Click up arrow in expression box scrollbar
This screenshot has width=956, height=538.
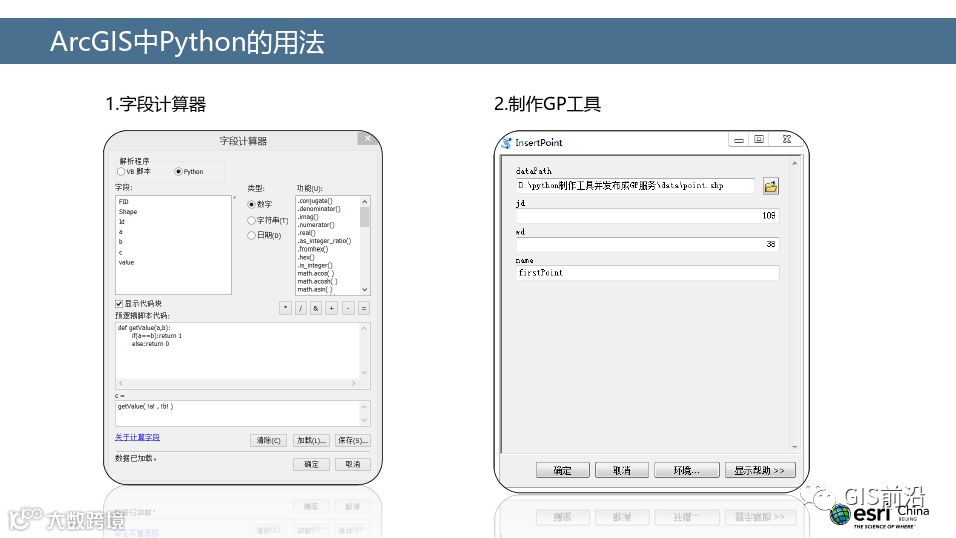365,406
